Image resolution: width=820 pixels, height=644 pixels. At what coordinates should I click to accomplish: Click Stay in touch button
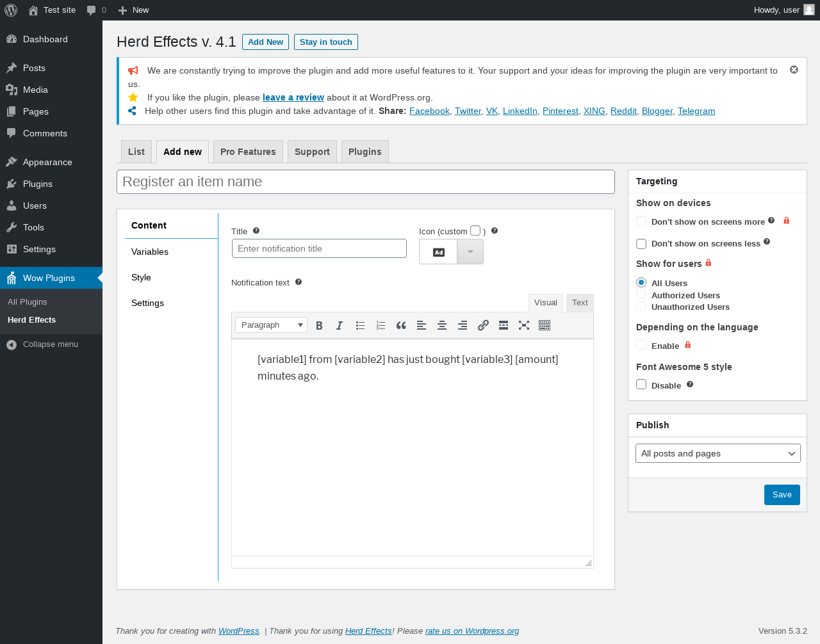tap(326, 42)
